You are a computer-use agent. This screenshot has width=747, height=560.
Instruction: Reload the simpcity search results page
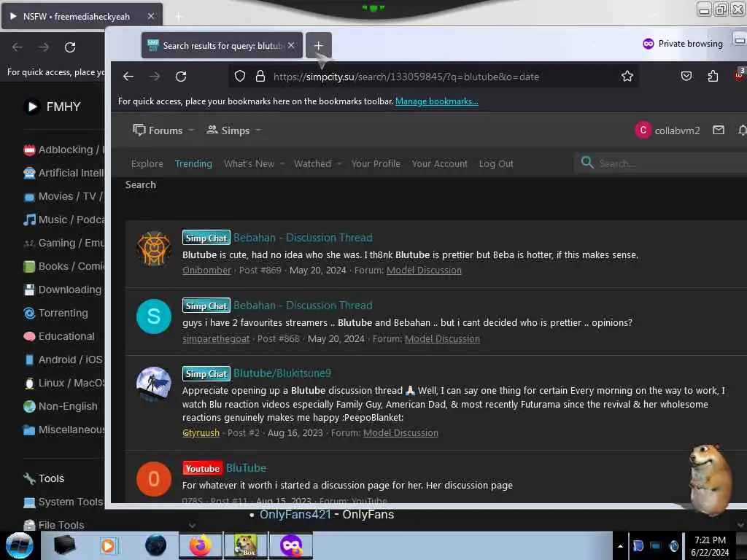click(x=181, y=76)
